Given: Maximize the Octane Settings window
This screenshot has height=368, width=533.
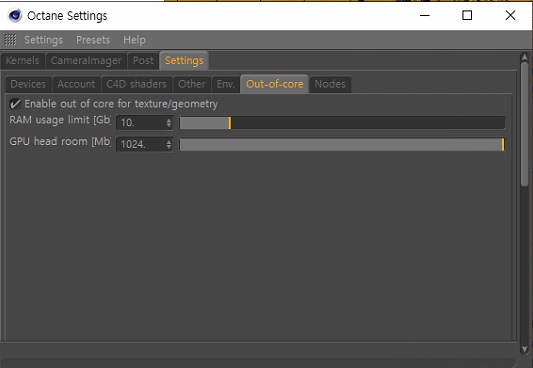Looking at the screenshot, I should coord(467,15).
